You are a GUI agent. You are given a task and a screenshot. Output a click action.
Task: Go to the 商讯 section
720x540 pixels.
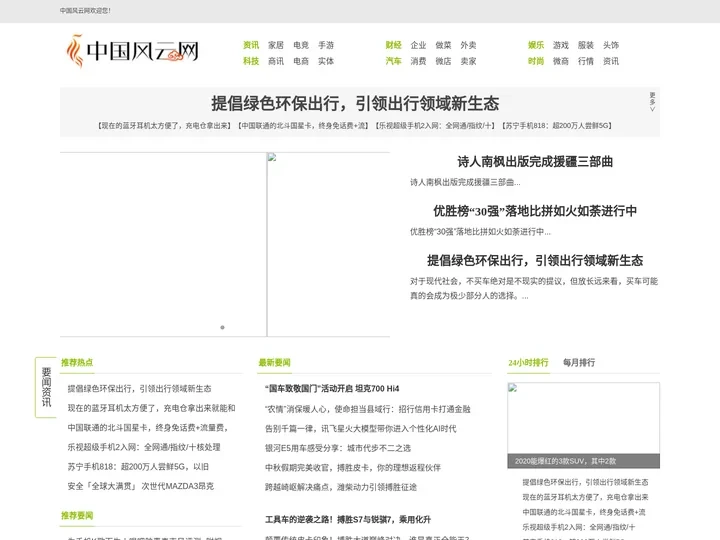tap(276, 61)
